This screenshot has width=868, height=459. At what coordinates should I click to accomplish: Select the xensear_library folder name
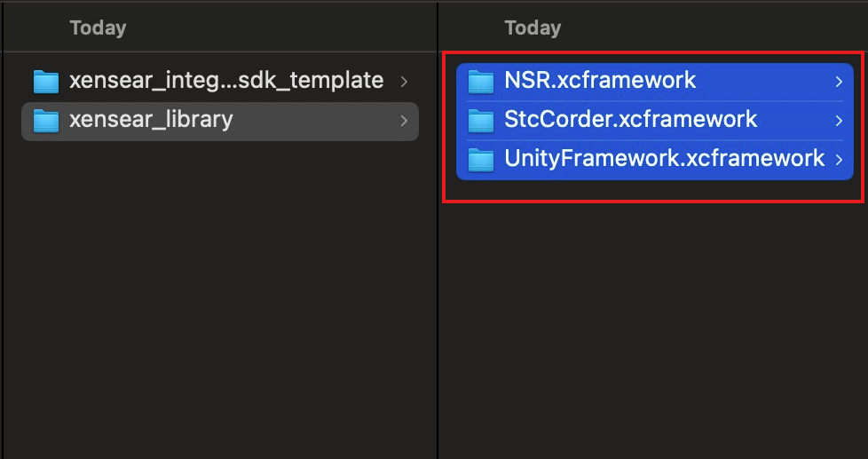(151, 119)
